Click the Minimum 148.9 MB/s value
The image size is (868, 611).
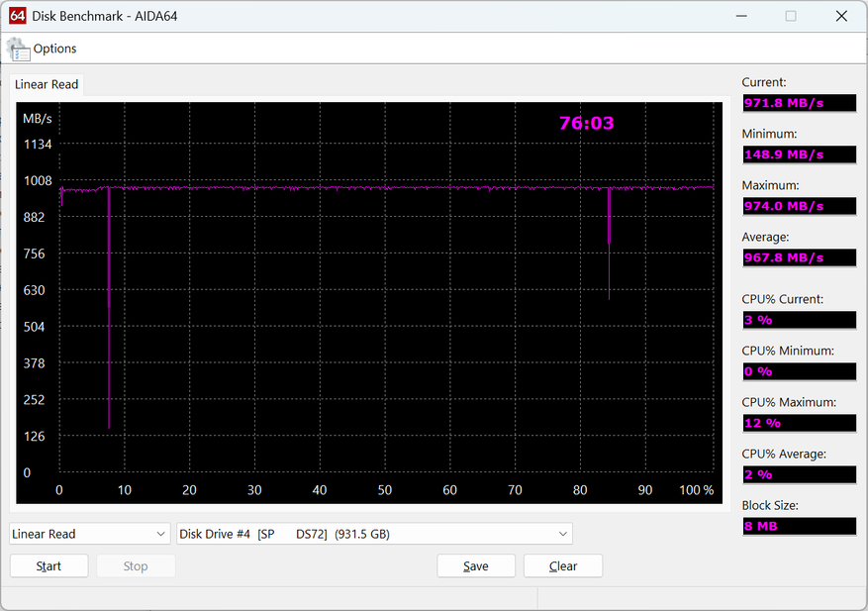800,154
